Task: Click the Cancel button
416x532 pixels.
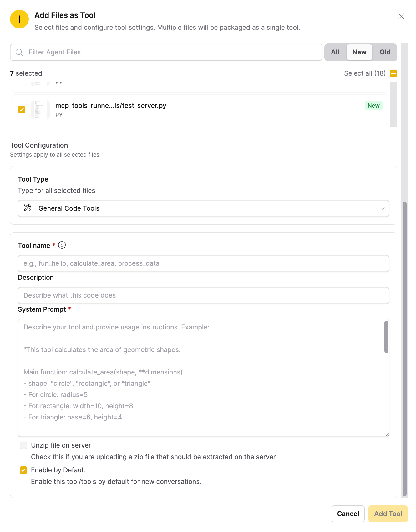Action: click(x=348, y=514)
